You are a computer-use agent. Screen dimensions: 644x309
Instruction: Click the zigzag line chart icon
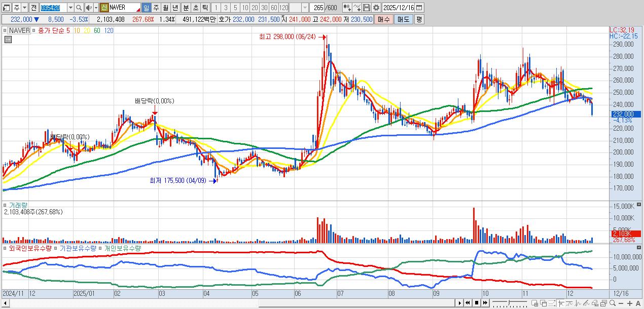click(578, 303)
